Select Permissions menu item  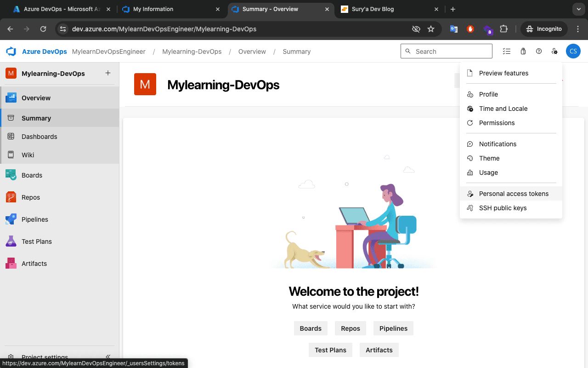click(x=511, y=123)
